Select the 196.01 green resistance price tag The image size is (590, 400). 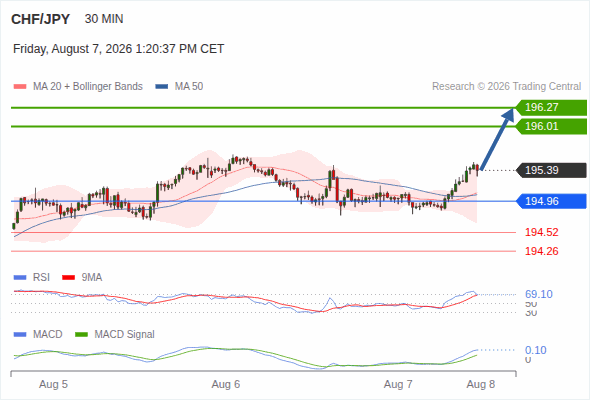pyautogui.click(x=551, y=126)
